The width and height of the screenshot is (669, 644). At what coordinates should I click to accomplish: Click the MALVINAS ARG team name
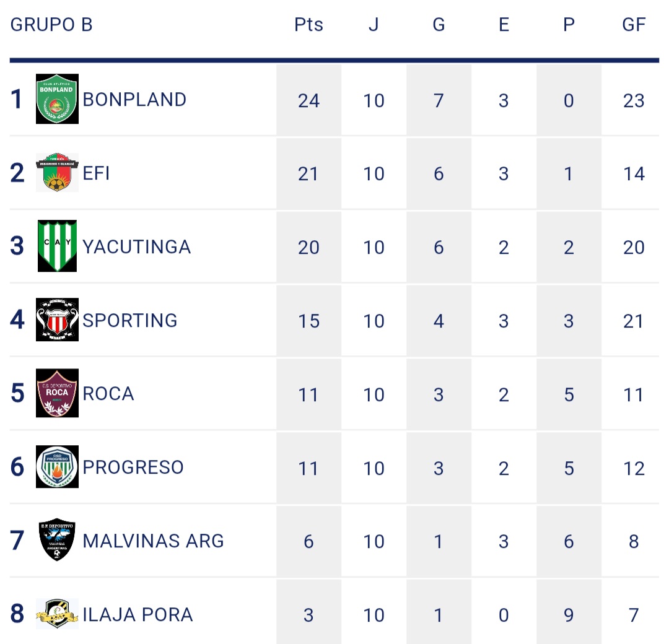click(x=154, y=541)
